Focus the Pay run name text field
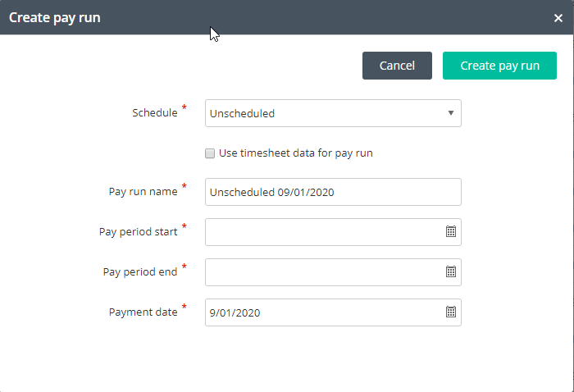 pyautogui.click(x=333, y=192)
